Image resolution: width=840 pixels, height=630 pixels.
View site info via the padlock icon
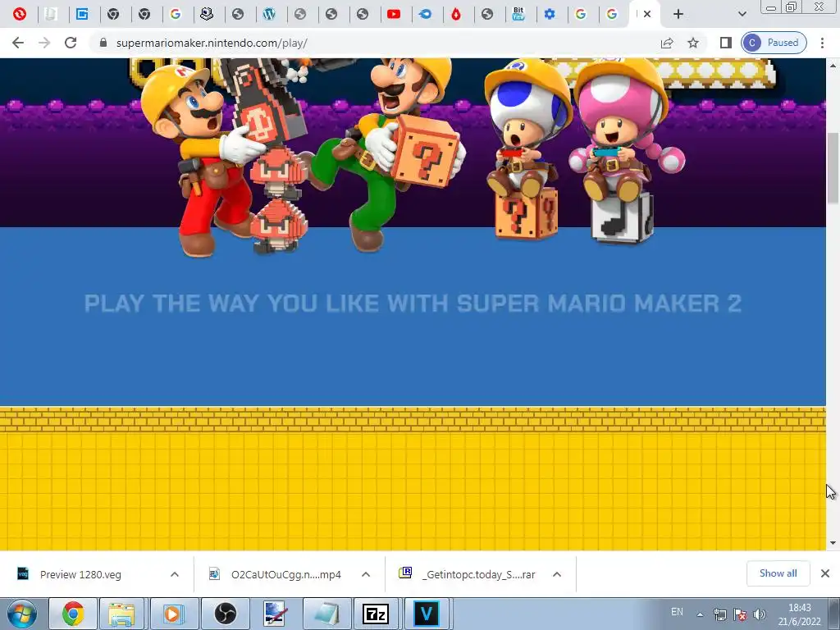103,43
